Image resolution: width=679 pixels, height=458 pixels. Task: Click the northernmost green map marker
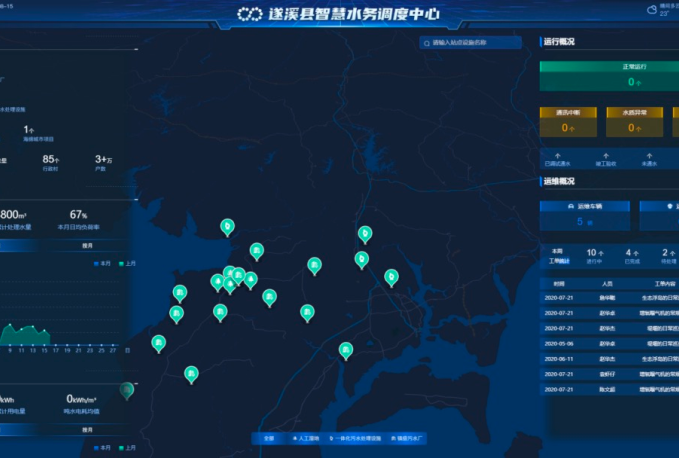point(228,226)
